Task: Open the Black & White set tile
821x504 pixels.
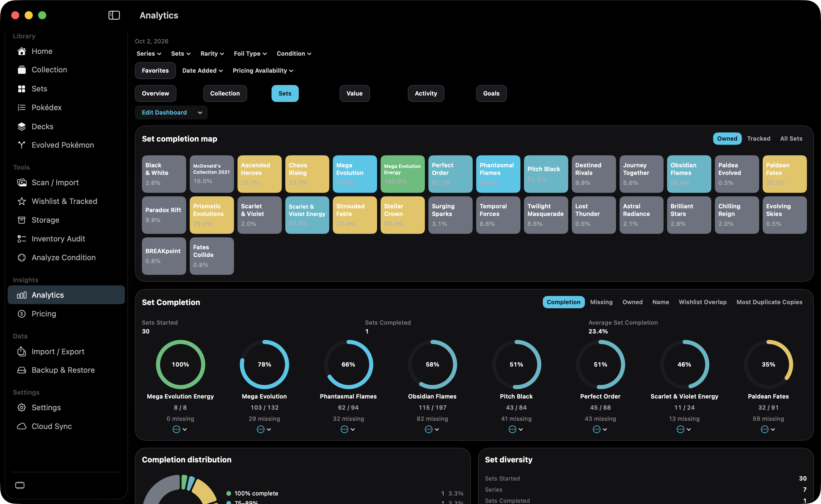Action: click(164, 174)
